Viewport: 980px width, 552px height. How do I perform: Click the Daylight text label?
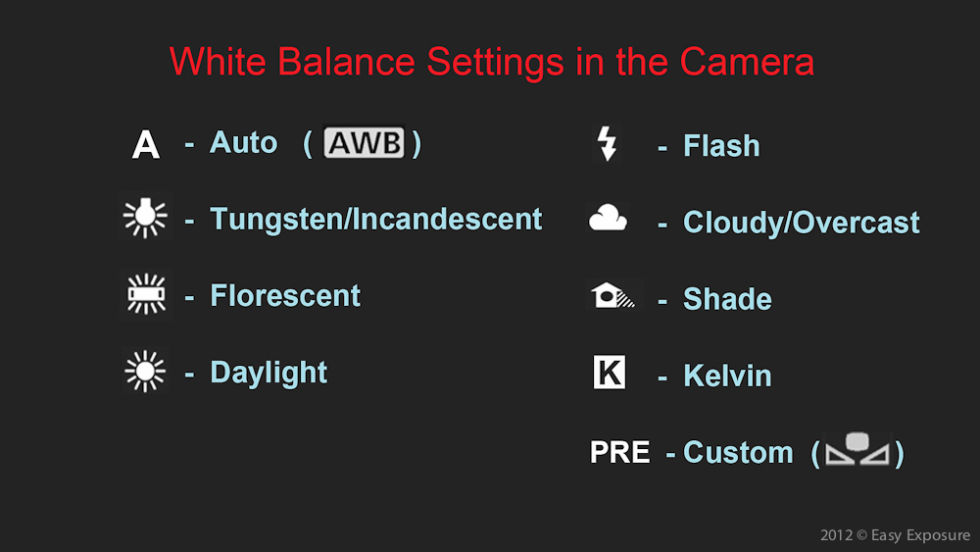pyautogui.click(x=269, y=374)
